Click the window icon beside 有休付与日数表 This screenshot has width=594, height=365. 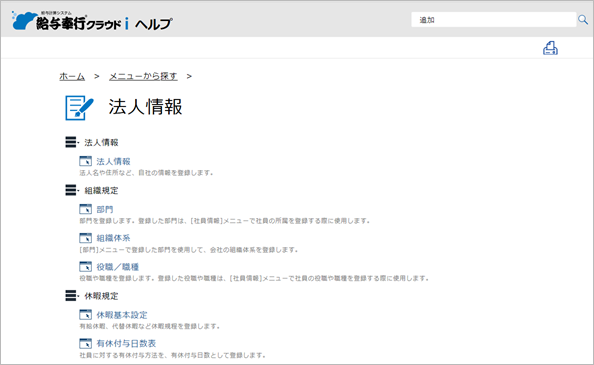86,343
